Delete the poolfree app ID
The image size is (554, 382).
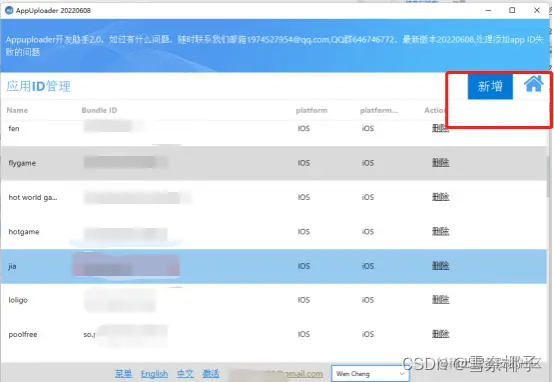pos(440,334)
